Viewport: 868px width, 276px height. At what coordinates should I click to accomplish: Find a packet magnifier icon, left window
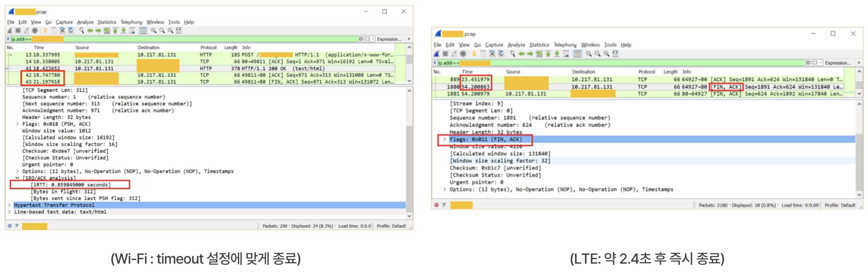click(82, 31)
